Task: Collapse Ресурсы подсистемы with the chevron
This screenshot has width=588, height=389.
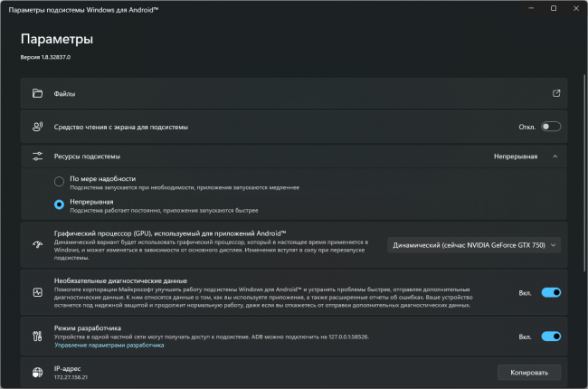Action: coord(555,157)
